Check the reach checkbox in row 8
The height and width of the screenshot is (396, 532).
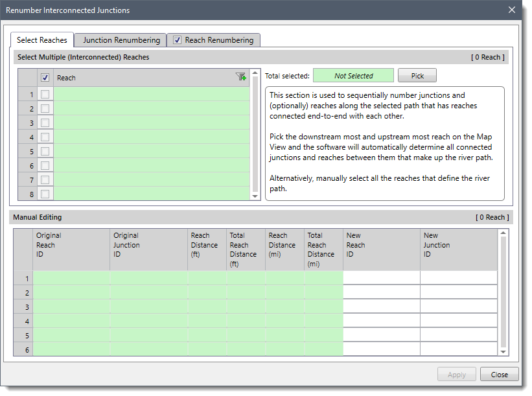pos(44,194)
